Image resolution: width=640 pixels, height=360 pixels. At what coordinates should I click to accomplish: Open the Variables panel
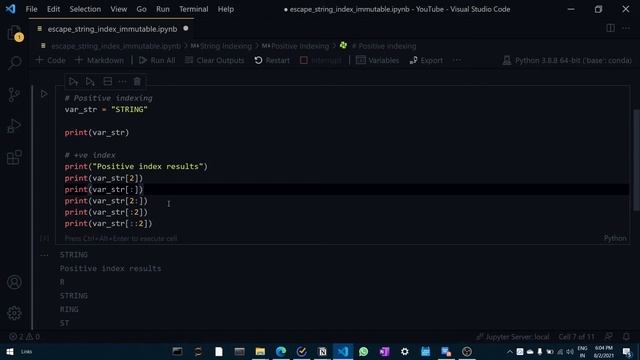click(x=378, y=60)
